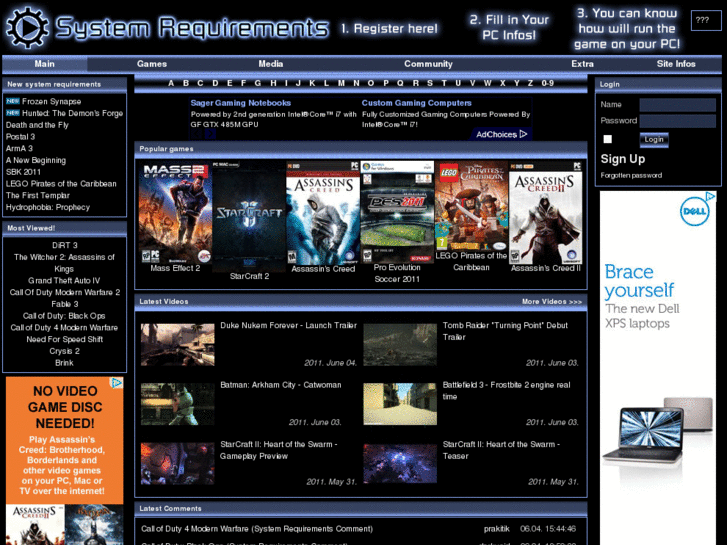Open the Dell Brace yourself advertisement
The width and height of the screenshot is (727, 545).
658,368
